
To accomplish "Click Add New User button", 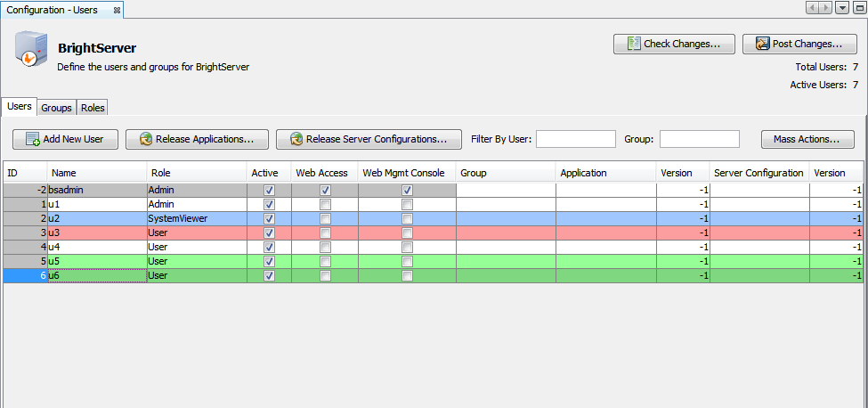I will tap(65, 139).
